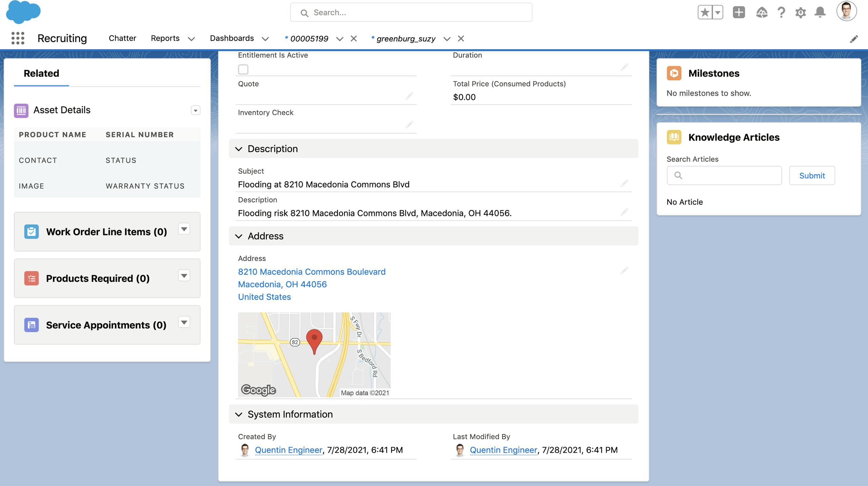Click the Help question mark icon
Image resolution: width=868 pixels, height=486 pixels.
(x=781, y=13)
